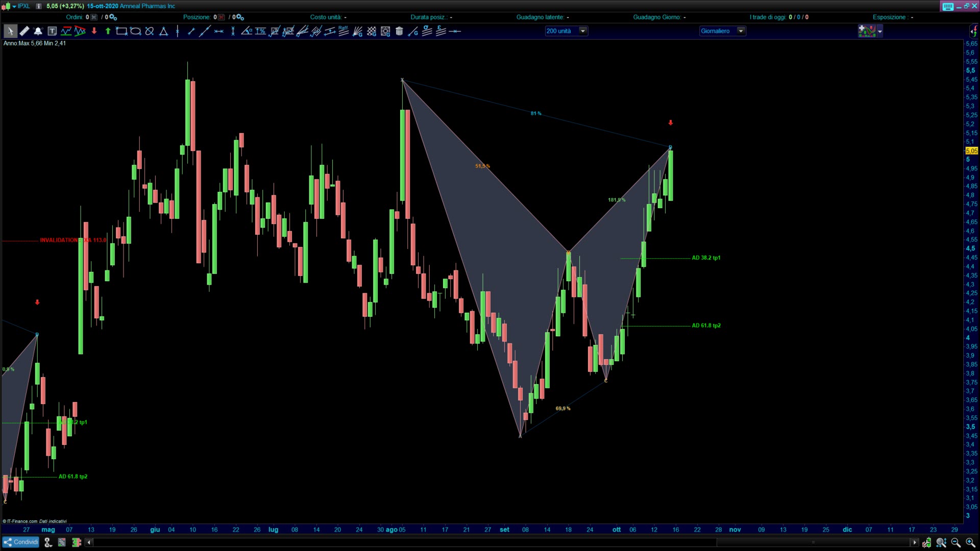Click the alert bell icon

(38, 31)
